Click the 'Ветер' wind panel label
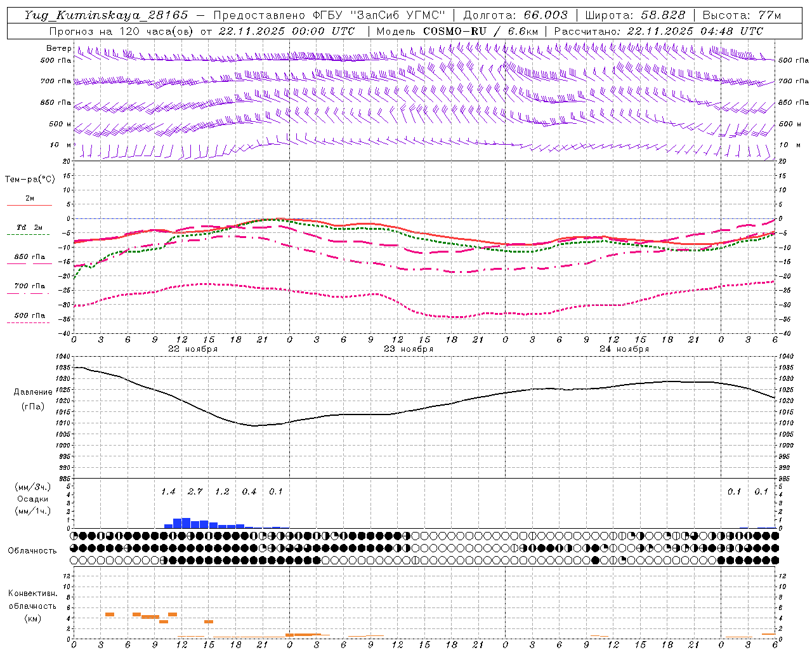 [x=59, y=48]
